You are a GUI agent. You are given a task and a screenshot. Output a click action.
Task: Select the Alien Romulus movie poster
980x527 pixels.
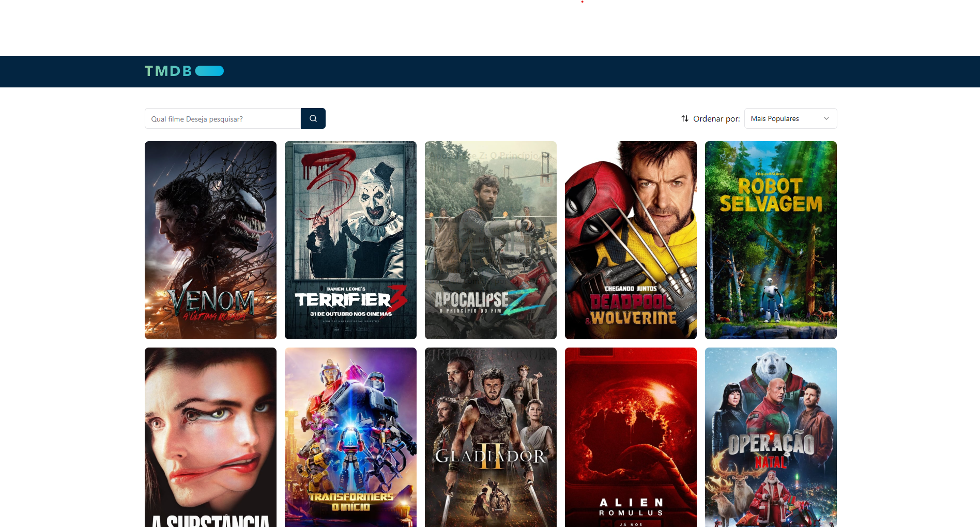[x=631, y=437]
